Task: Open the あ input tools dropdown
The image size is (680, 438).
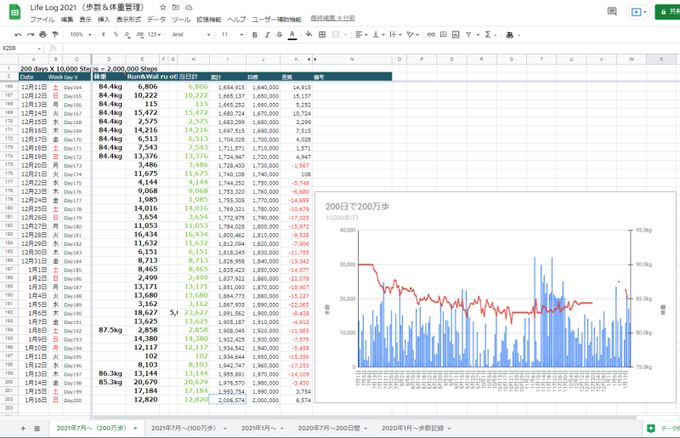Action: click(x=512, y=34)
